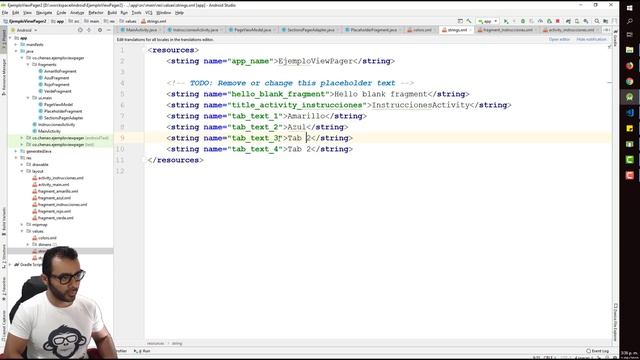Click the Attach Debugger toolbar icon
The height and width of the screenshot is (360, 640).
coord(549,21)
